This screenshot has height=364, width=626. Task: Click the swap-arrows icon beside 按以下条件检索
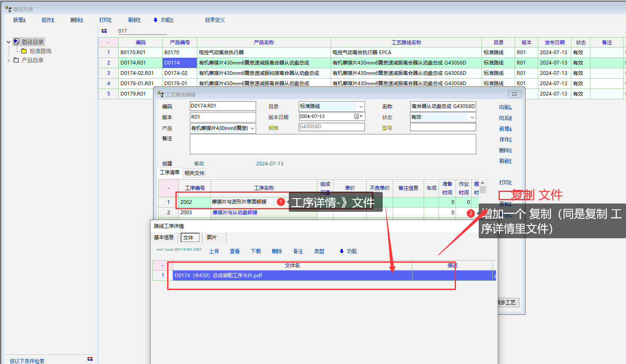[x=90, y=359]
